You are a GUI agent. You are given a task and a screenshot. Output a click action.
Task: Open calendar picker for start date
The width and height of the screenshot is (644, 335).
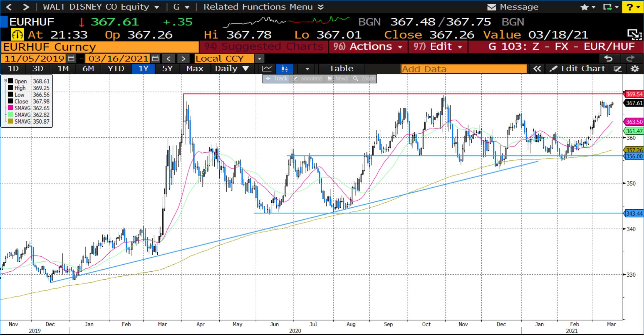pyautogui.click(x=71, y=59)
